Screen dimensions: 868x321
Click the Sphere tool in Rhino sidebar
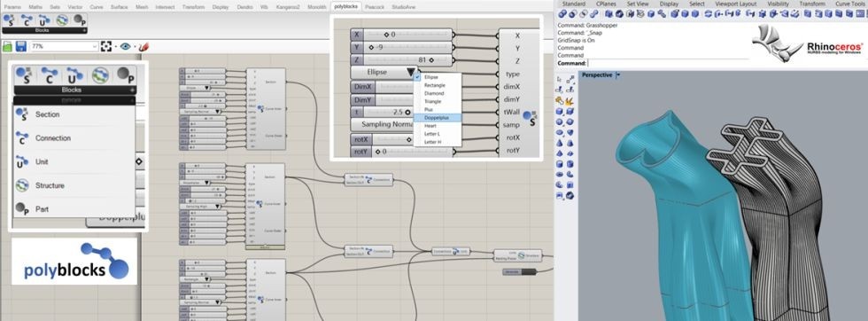tap(560, 122)
